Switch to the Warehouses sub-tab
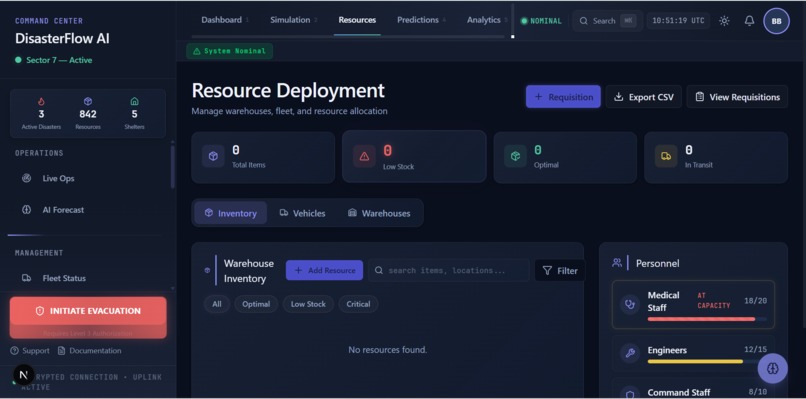The image size is (806, 399). (379, 213)
